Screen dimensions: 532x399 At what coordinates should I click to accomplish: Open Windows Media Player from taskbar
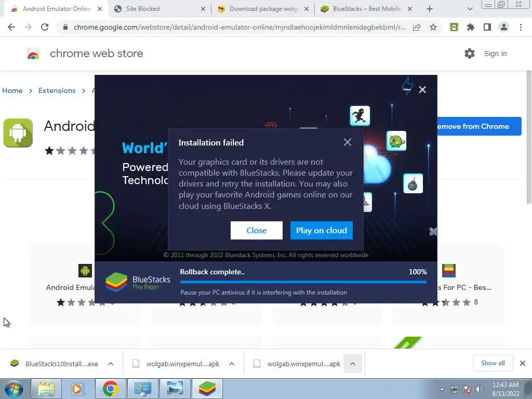tap(78, 389)
